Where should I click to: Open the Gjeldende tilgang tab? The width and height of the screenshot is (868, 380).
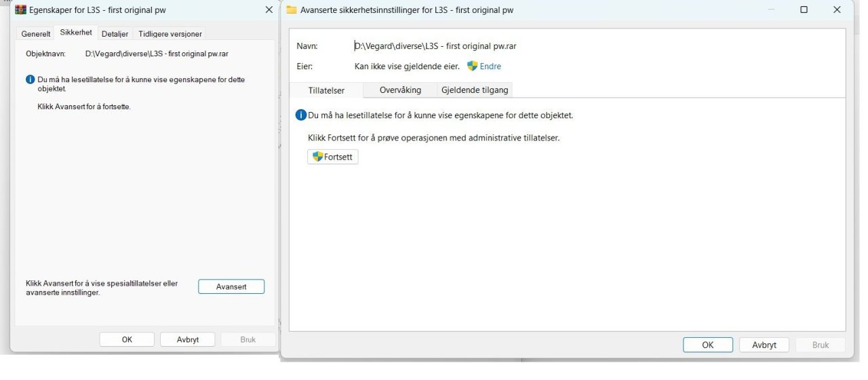475,90
